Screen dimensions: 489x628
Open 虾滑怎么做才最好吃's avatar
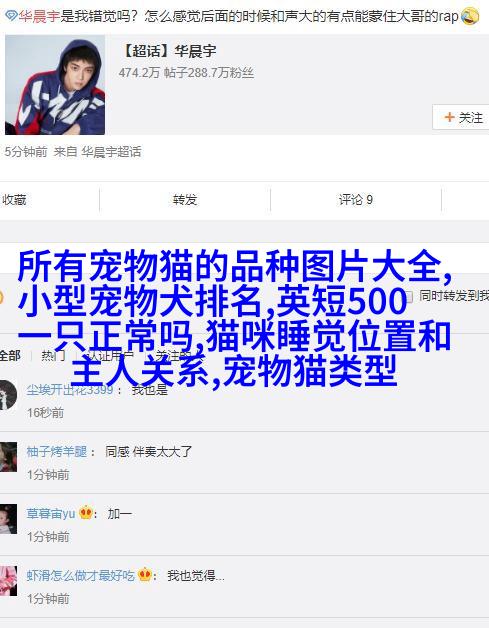tap(8, 581)
